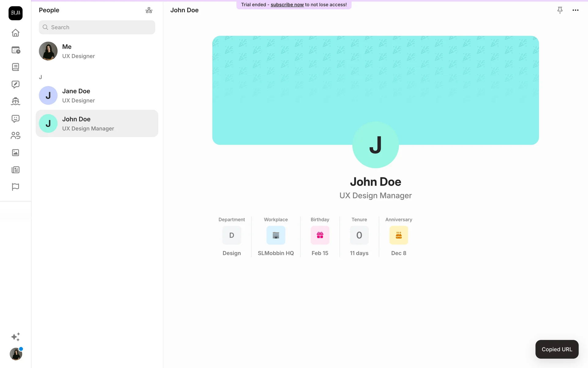Open my profile avatar at bottom-left

coord(16,354)
